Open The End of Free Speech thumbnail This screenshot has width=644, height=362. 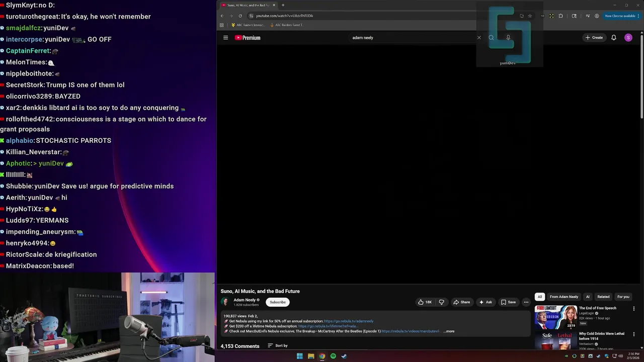tap(555, 317)
